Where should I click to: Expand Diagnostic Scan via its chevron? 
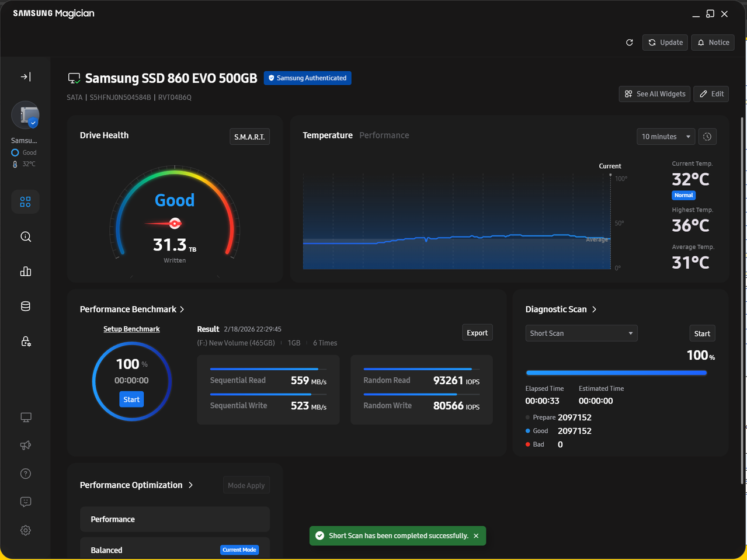click(x=594, y=309)
